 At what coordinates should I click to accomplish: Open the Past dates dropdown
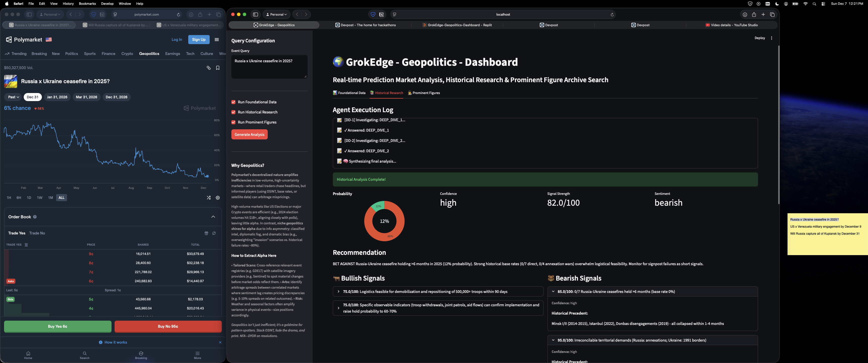tap(13, 97)
